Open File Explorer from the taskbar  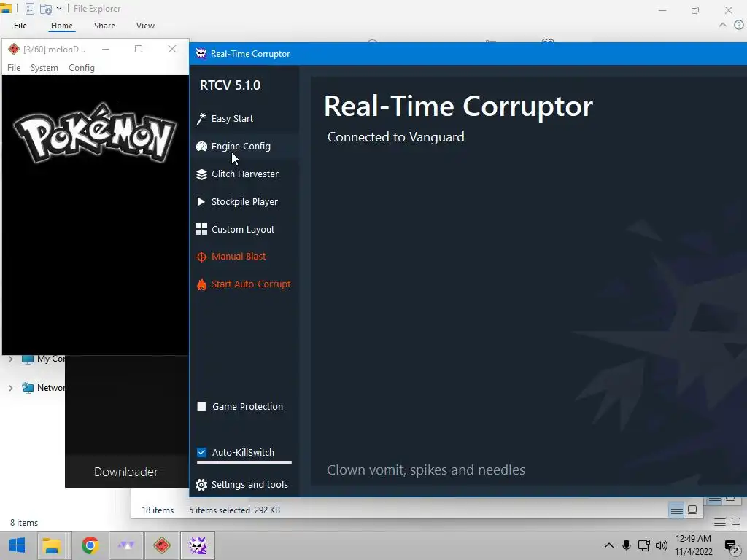coord(52,545)
